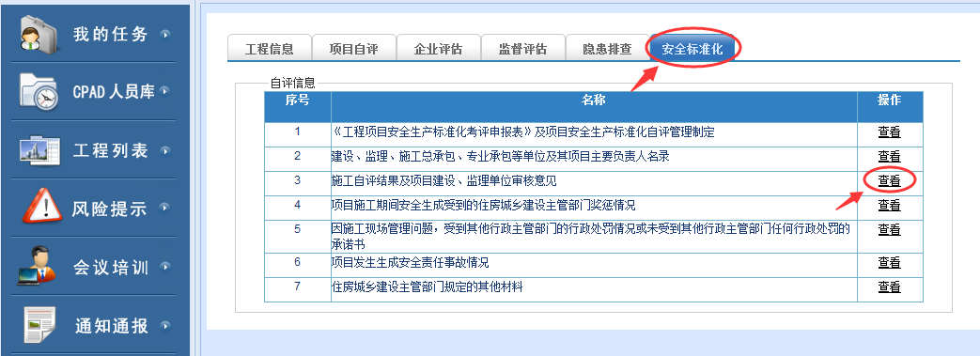Click the 通知通报 document icon
Image resolution: width=980 pixels, height=356 pixels.
point(40,325)
